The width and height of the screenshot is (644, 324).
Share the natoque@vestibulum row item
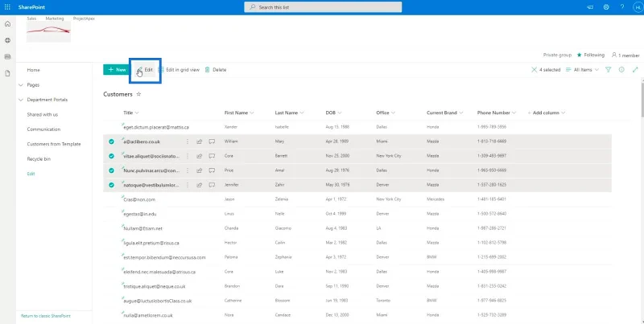[199, 185]
